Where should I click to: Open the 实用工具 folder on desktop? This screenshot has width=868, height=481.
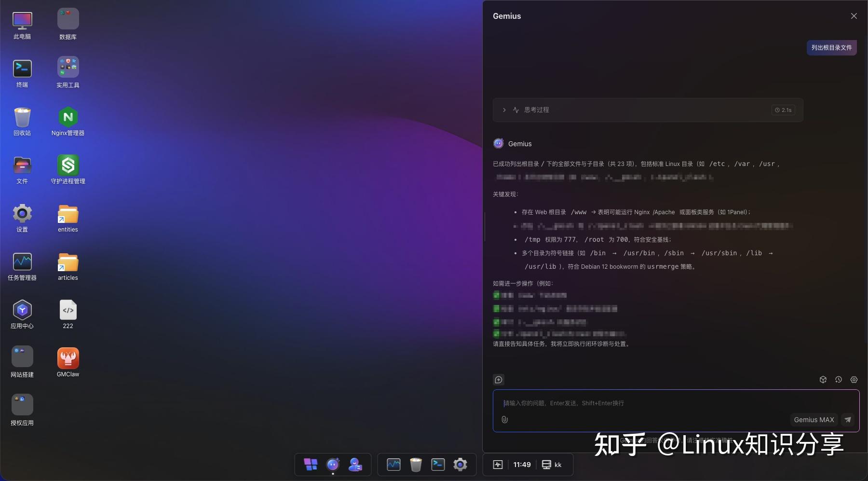[x=68, y=68]
